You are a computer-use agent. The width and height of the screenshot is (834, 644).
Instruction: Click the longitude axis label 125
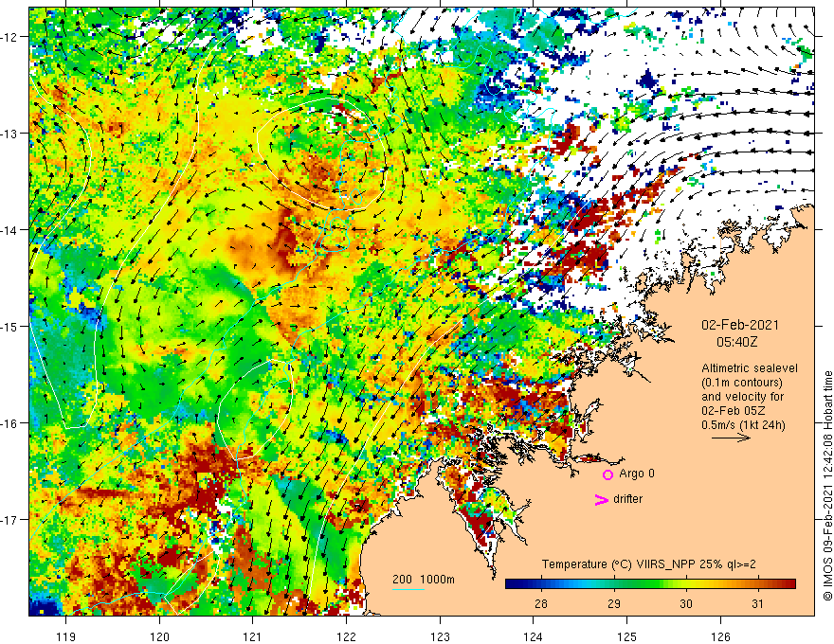click(x=626, y=636)
